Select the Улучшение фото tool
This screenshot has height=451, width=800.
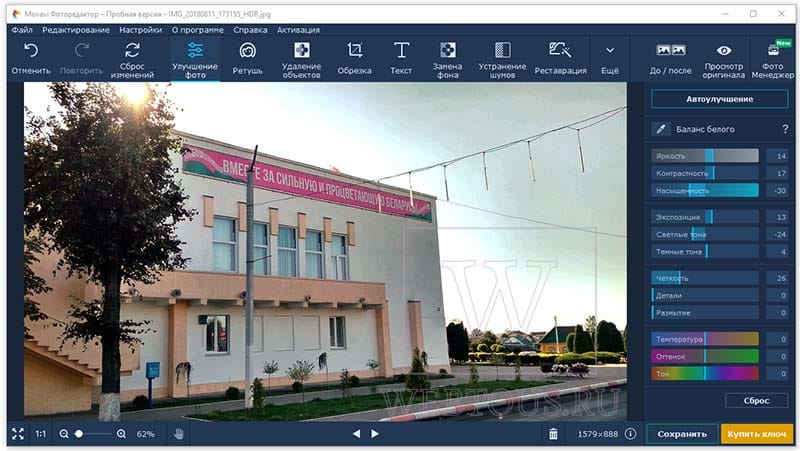(x=195, y=59)
